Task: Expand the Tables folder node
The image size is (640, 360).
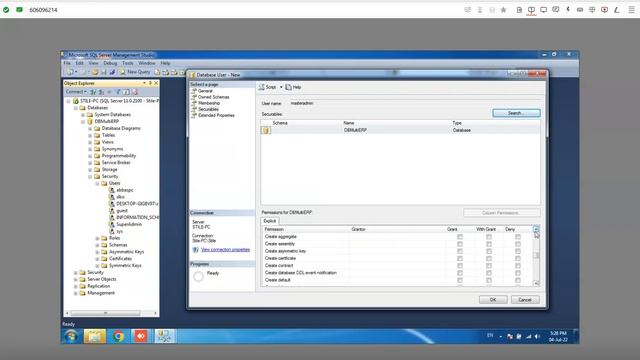Action: pos(90,135)
